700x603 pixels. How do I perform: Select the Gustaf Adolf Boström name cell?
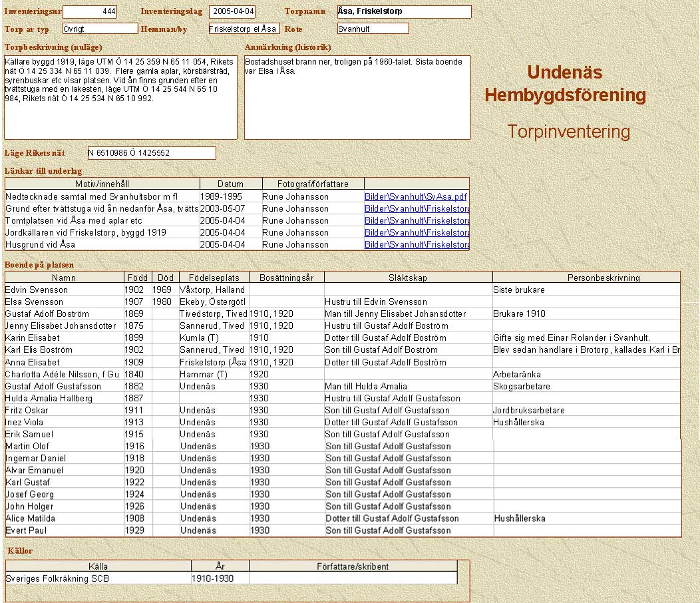65,314
